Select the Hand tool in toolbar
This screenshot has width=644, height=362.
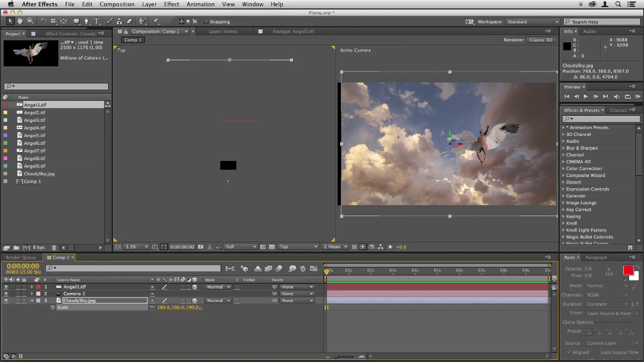pos(20,21)
